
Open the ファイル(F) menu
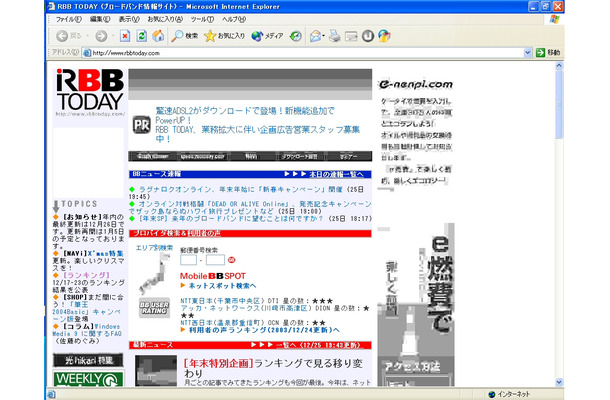click(x=68, y=19)
